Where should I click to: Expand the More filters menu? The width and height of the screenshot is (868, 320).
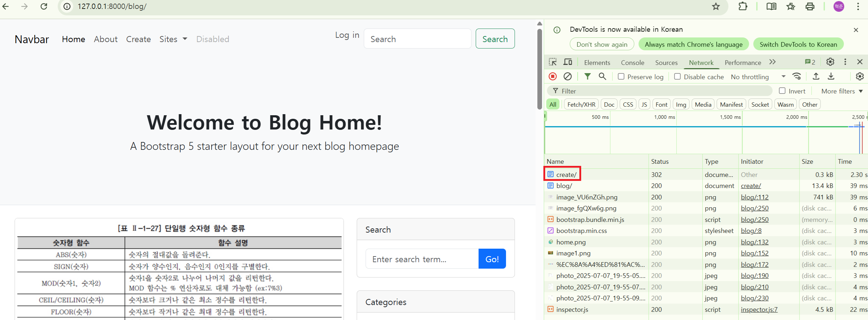click(x=842, y=91)
